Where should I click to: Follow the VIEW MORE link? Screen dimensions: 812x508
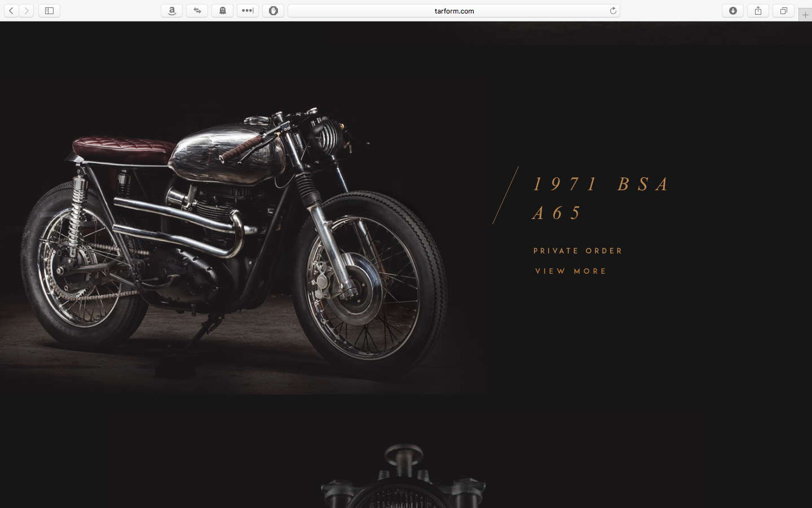(571, 271)
